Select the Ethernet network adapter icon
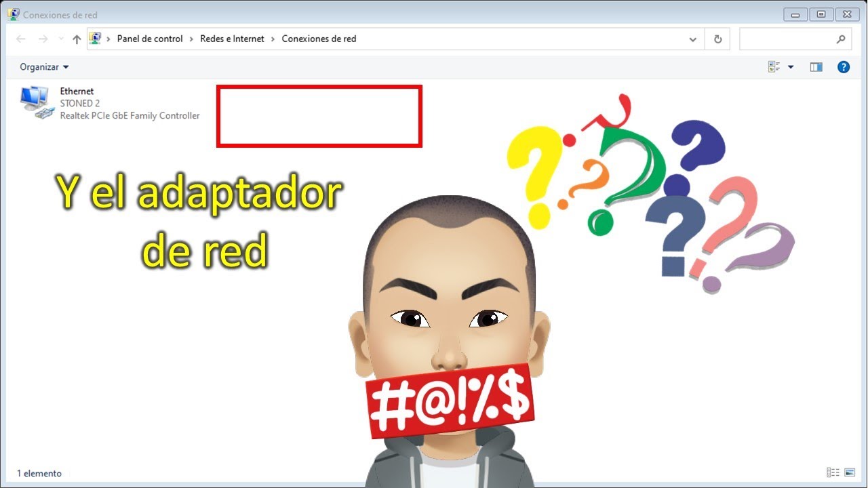868x488 pixels. [36, 103]
